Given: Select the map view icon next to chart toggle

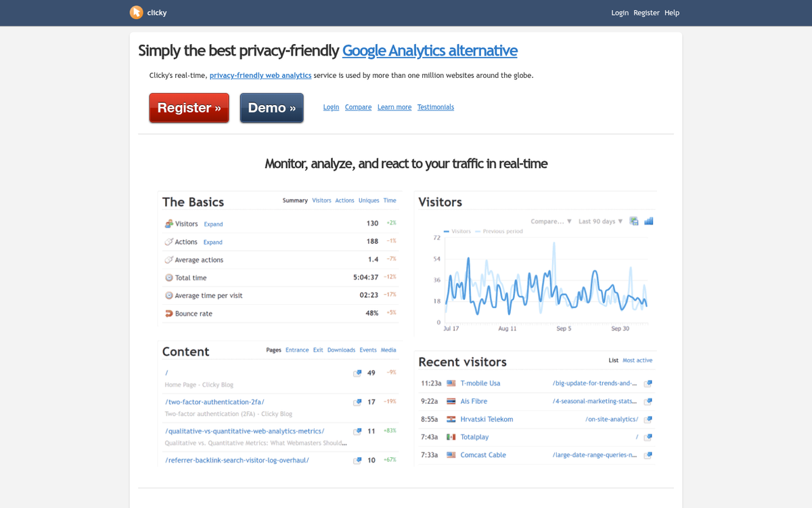Looking at the screenshot, I should pyautogui.click(x=633, y=221).
